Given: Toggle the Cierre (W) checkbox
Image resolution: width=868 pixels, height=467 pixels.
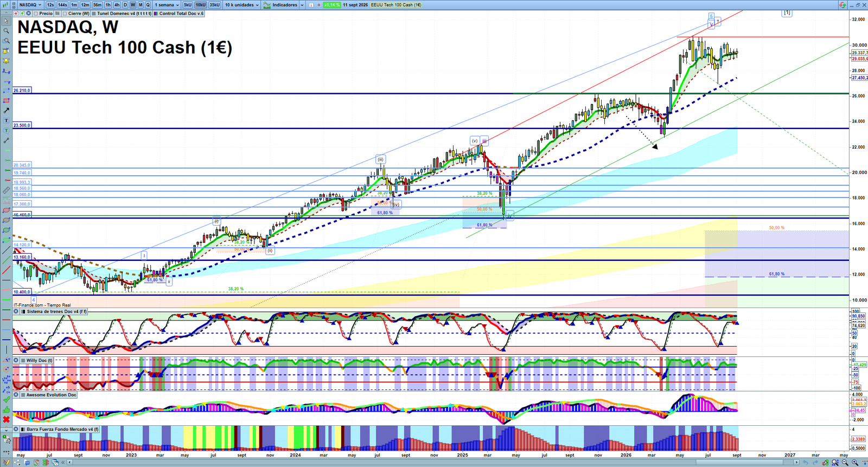Looking at the screenshot, I should 65,14.
